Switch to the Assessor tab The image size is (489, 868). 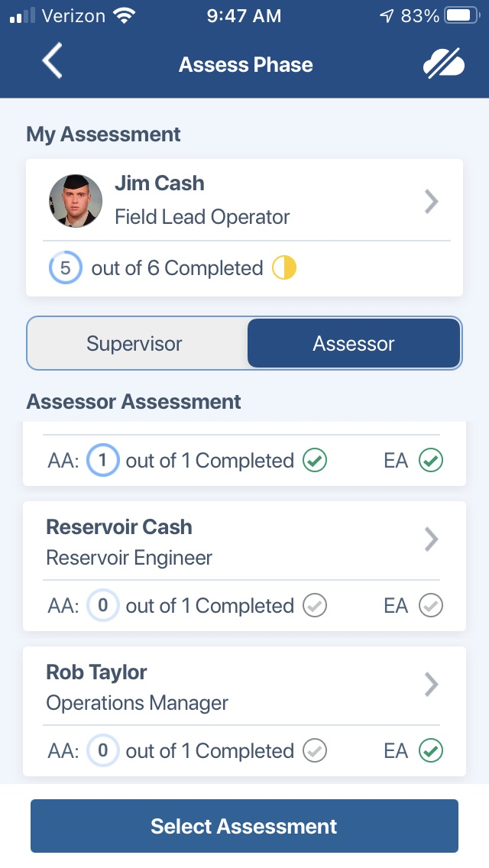pyautogui.click(x=354, y=343)
